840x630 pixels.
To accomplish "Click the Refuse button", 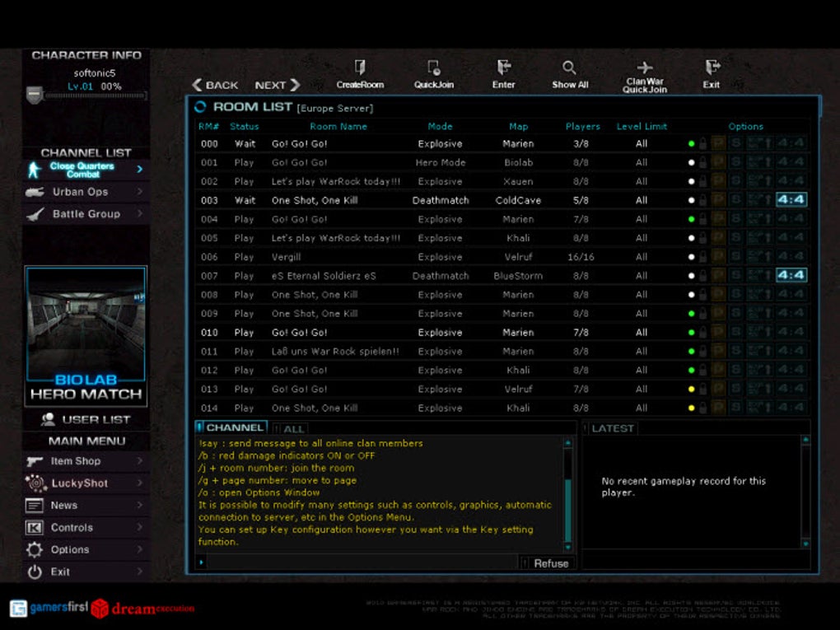I will (551, 563).
